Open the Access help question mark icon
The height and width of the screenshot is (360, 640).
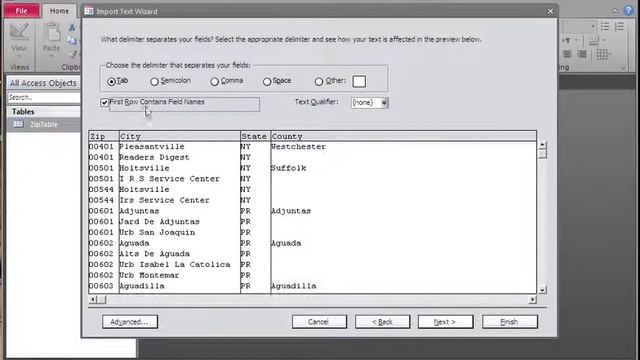[629, 11]
